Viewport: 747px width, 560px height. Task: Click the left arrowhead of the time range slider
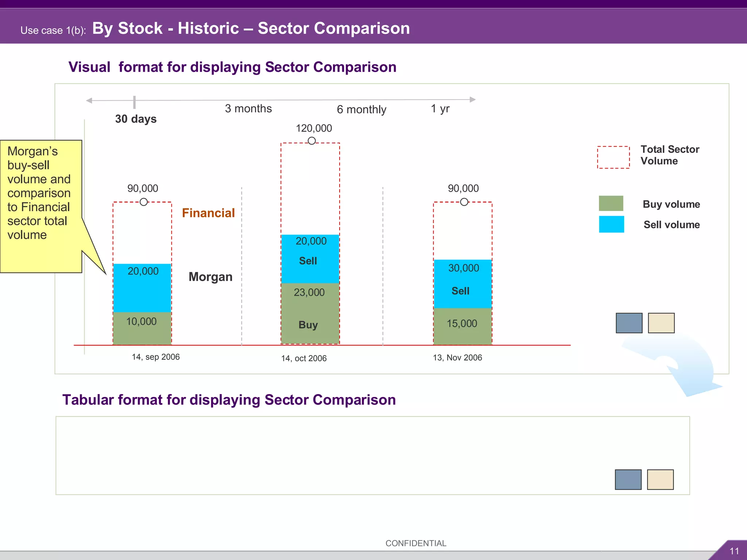pos(89,101)
